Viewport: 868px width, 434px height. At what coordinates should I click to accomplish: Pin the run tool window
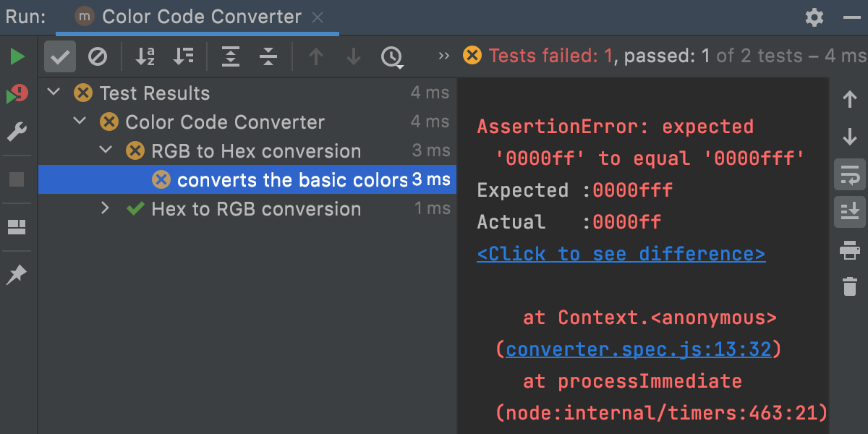pyautogui.click(x=16, y=275)
